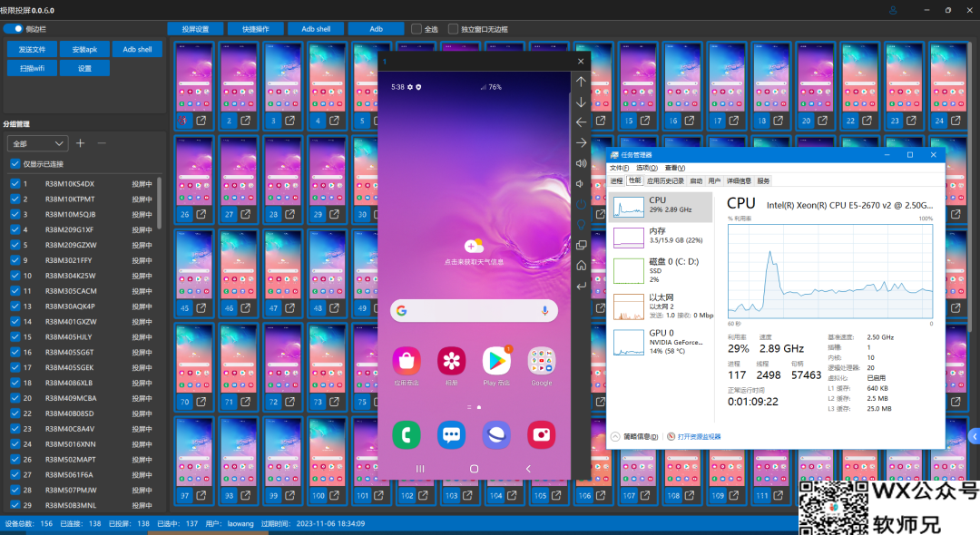
Task: Lower device volume with the volume-down icon
Action: coord(580,184)
